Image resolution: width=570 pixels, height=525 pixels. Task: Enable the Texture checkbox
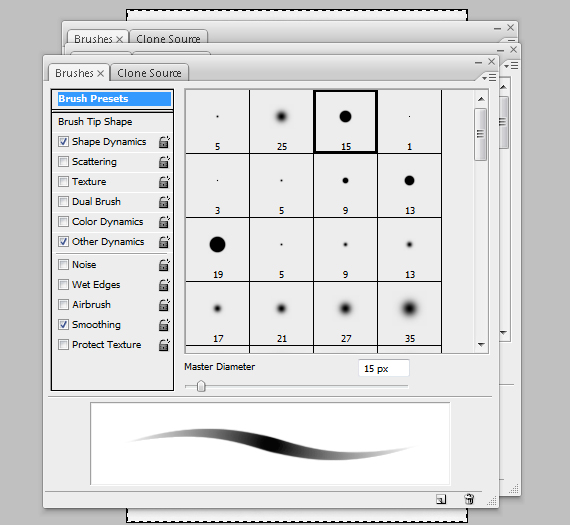point(63,181)
